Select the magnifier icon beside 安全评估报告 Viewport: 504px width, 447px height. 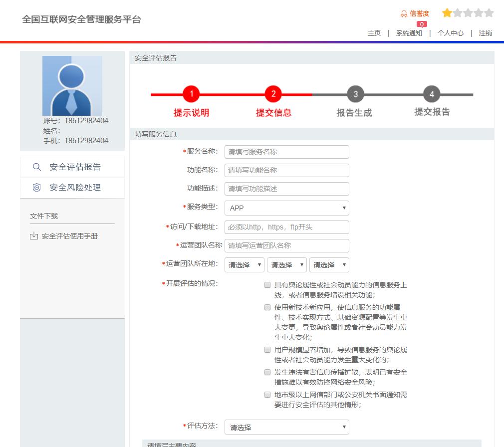[36, 167]
